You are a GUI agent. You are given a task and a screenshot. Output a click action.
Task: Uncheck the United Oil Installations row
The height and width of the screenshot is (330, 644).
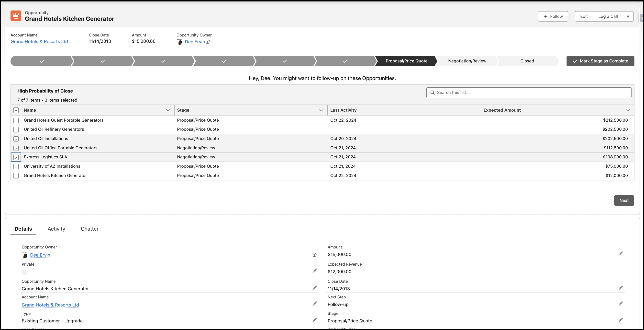click(x=16, y=139)
